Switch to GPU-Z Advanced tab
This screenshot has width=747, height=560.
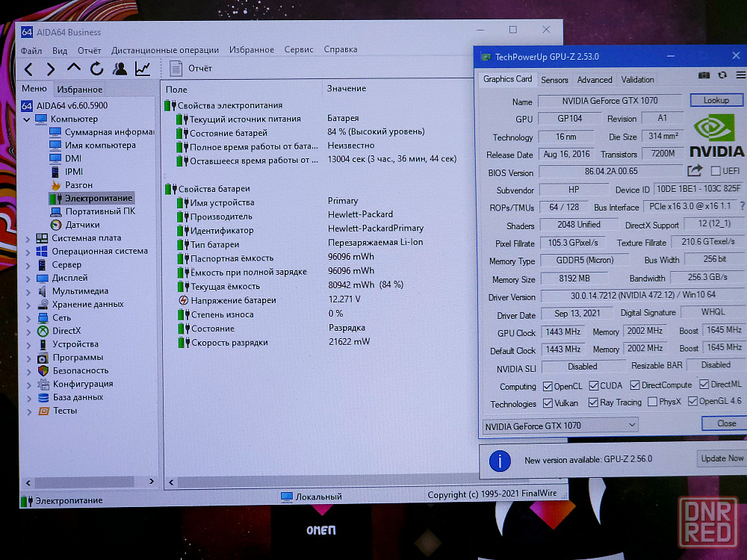coord(595,80)
